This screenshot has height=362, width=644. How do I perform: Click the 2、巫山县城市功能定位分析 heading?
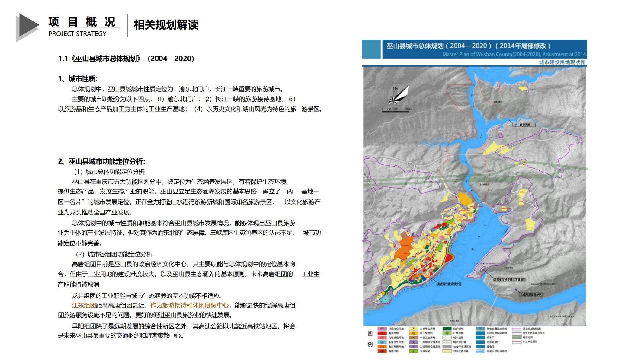102,162
